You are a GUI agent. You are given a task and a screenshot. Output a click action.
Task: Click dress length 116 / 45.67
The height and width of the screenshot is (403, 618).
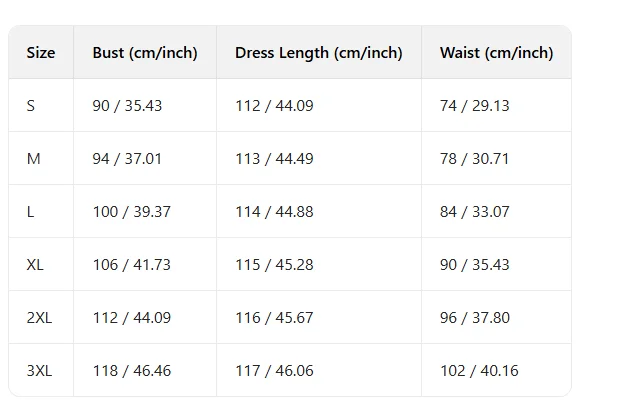pos(274,317)
